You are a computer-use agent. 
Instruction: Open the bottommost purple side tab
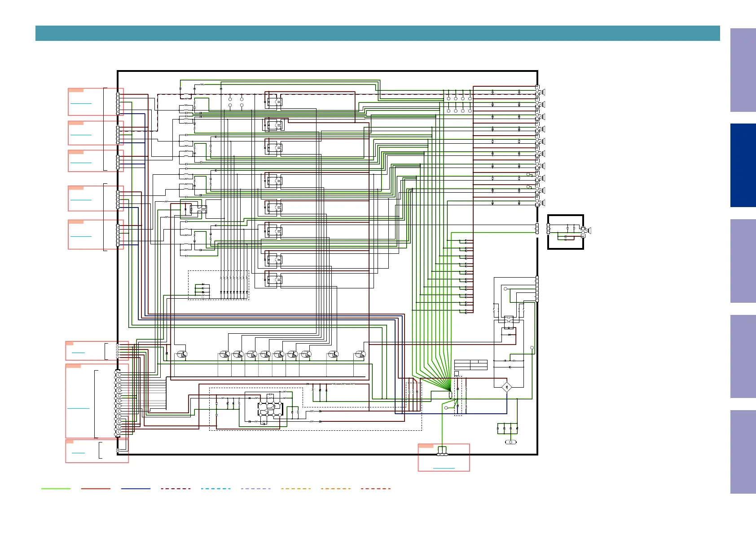(x=743, y=451)
